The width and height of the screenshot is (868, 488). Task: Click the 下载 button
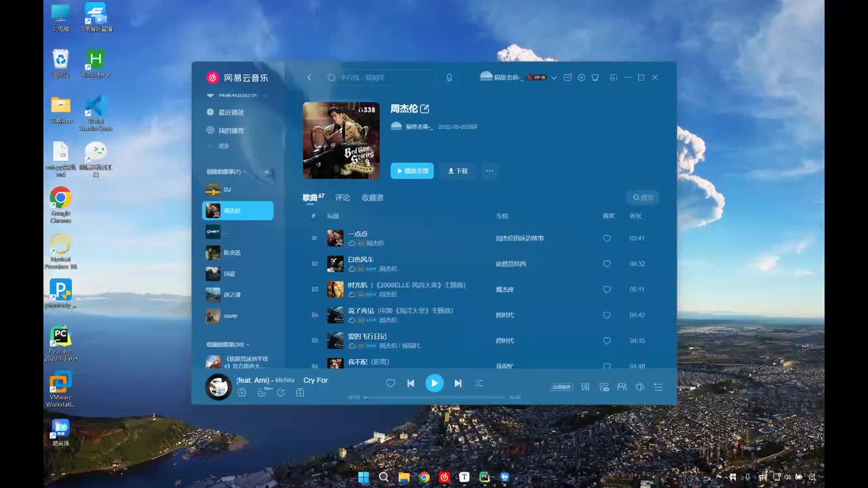[x=458, y=171]
